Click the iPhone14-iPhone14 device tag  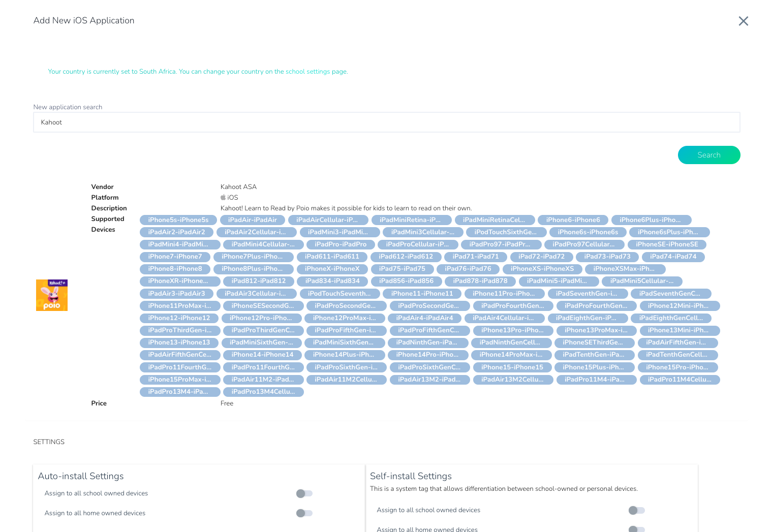pyautogui.click(x=262, y=355)
